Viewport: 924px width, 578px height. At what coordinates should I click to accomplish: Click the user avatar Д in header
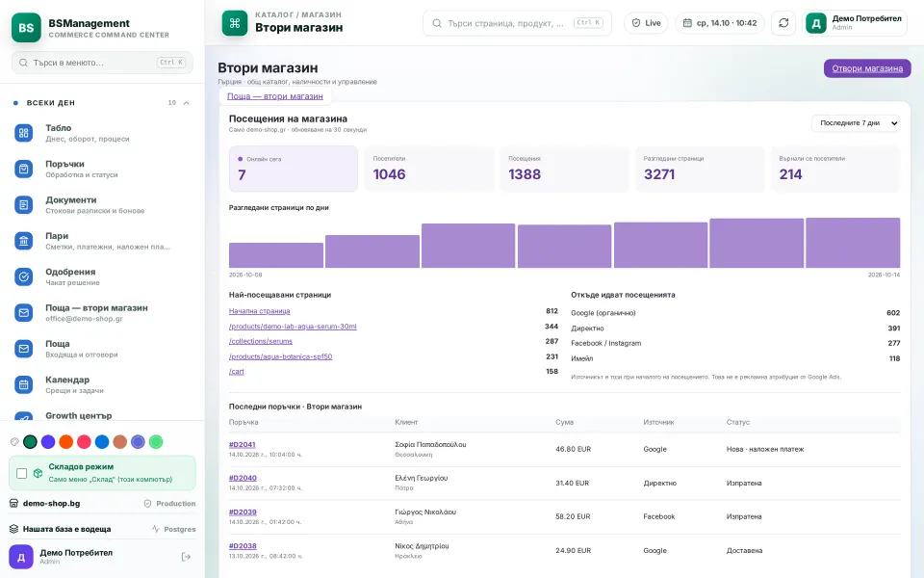coord(815,23)
